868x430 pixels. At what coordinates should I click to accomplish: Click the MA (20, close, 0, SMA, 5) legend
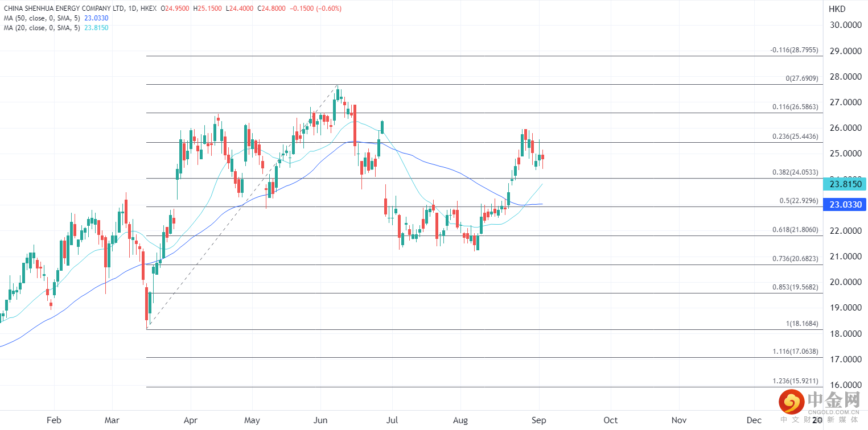click(42, 27)
